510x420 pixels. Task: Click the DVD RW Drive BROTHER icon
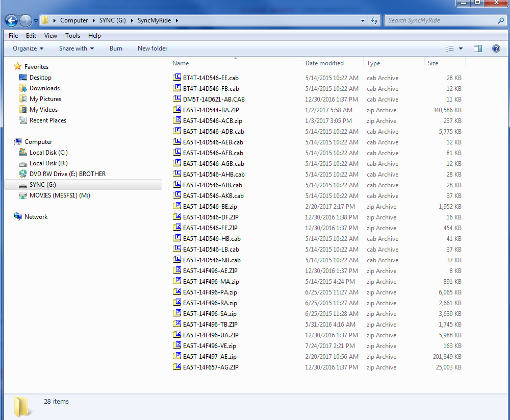24,174
